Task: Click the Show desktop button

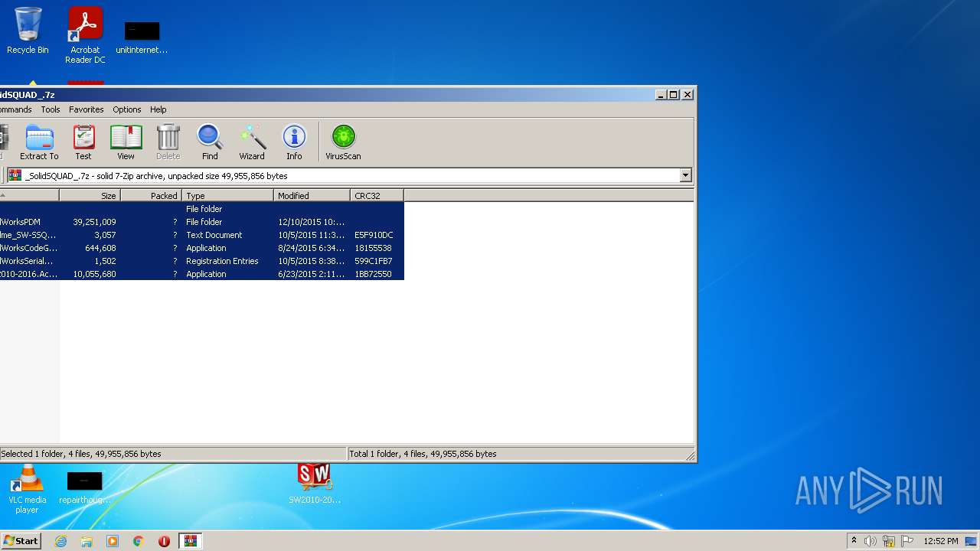Action: tap(972, 541)
